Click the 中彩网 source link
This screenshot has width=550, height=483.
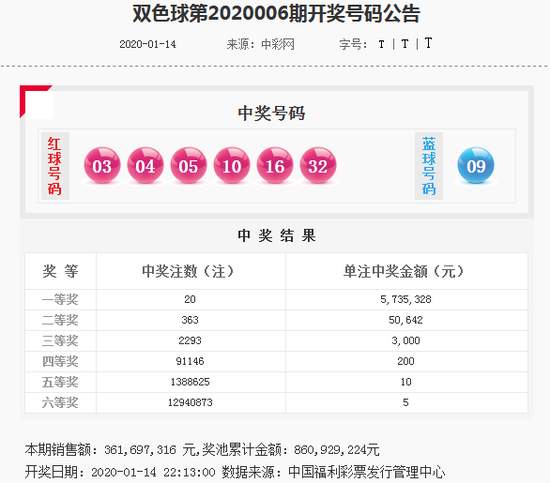tap(278, 45)
